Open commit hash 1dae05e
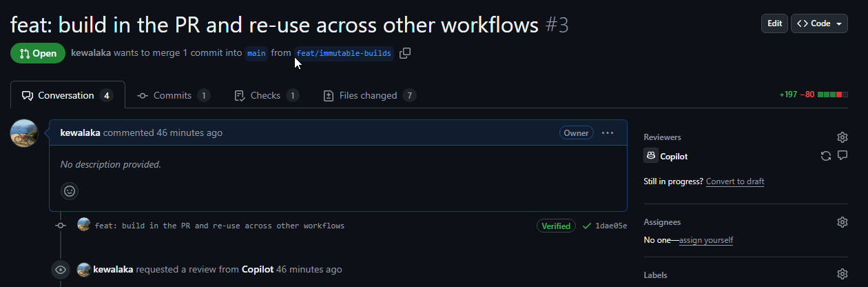868x287 pixels. click(611, 226)
